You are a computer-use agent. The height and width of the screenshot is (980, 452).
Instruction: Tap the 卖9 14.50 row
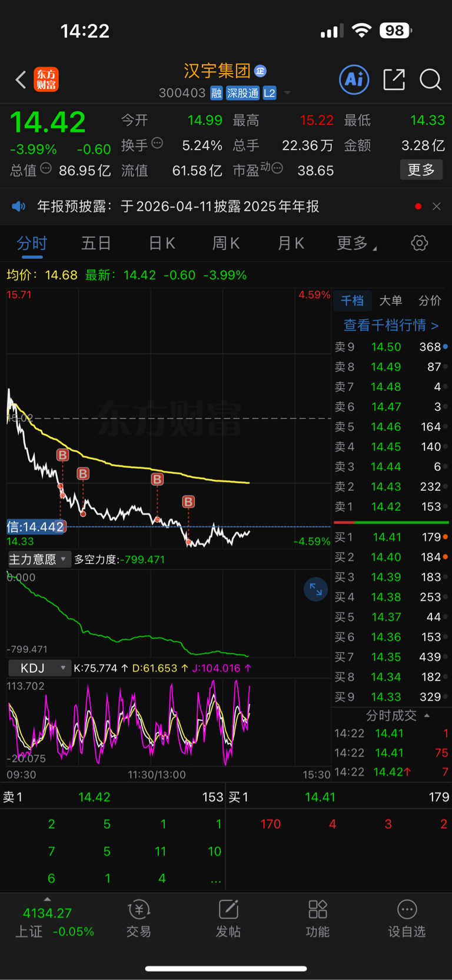tap(391, 347)
